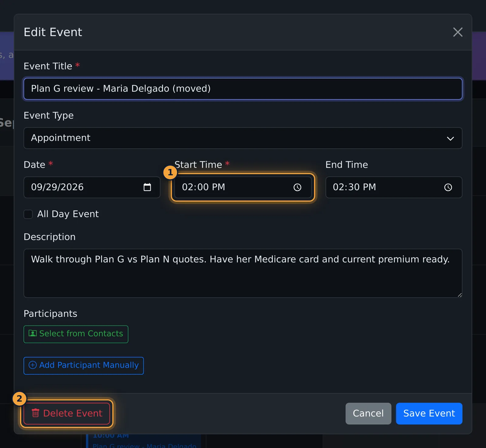Click the Date field 09/29/2026

click(x=92, y=187)
